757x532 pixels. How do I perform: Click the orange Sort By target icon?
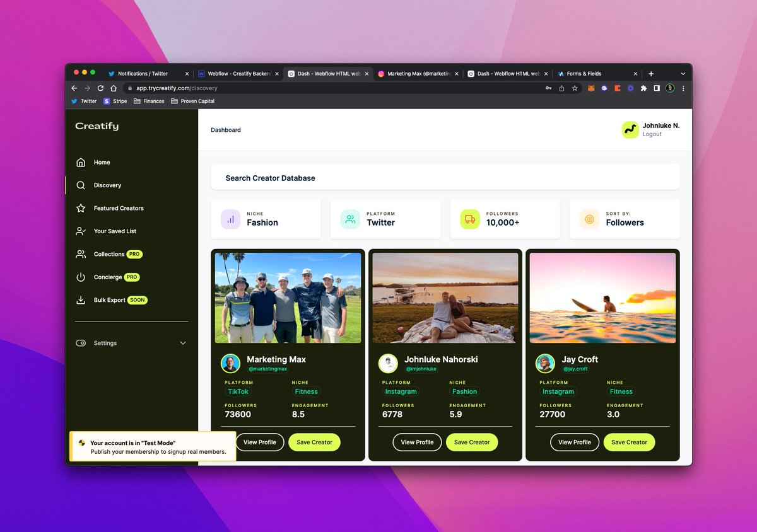coord(589,219)
